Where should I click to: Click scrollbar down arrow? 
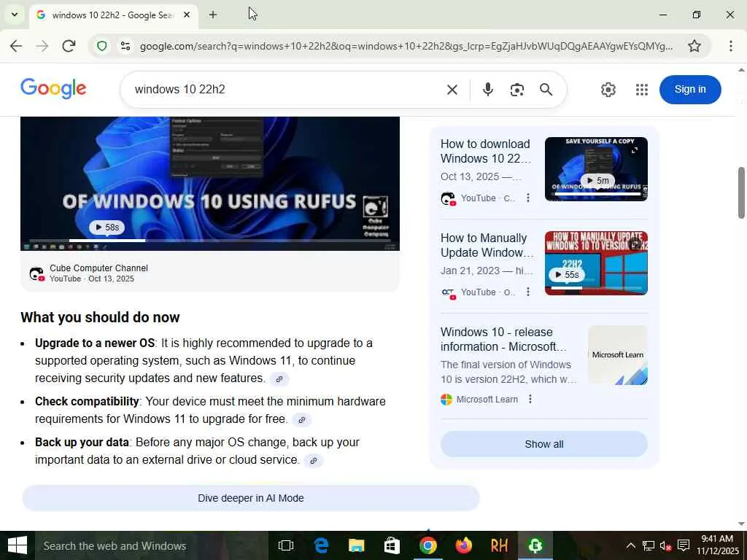(x=741, y=524)
